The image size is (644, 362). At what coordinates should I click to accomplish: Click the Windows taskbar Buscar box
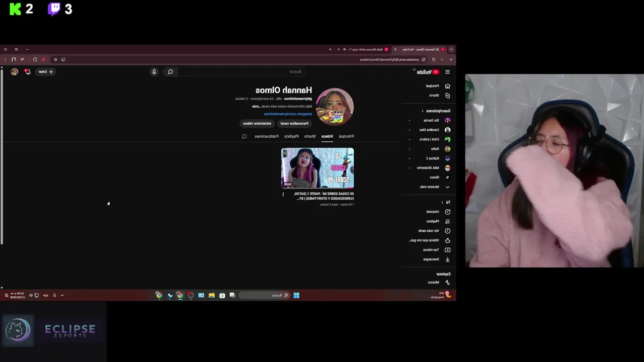click(264, 296)
